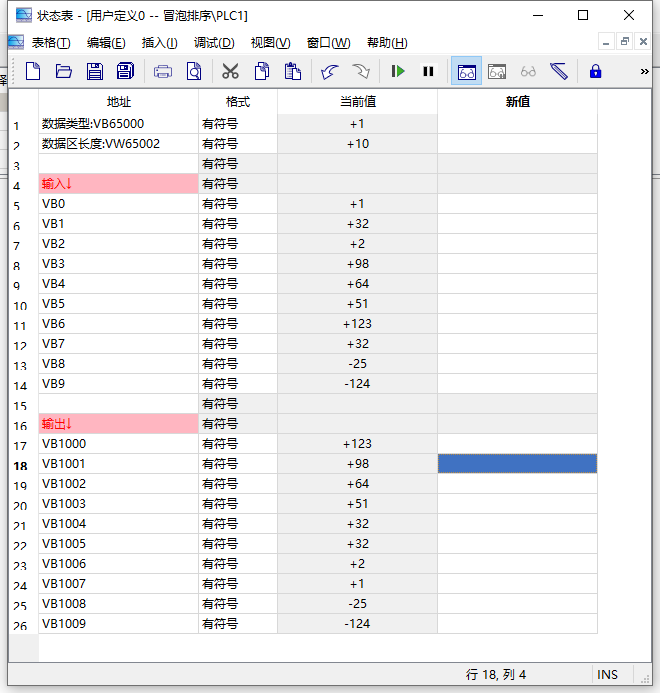Toggle continuous chart status monitoring icon
This screenshot has width=660, height=693.
[466, 71]
